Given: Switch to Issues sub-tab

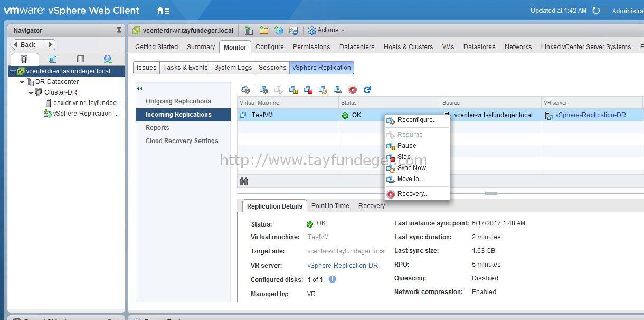Looking at the screenshot, I should 146,68.
